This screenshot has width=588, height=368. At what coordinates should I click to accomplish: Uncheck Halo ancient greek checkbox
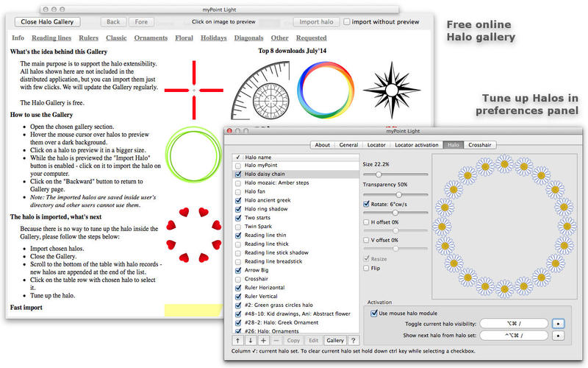click(237, 200)
